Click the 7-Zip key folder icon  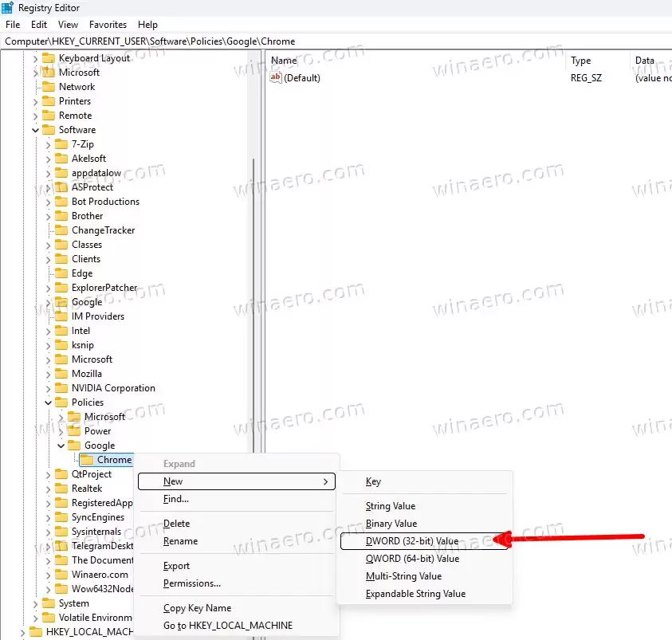point(61,144)
